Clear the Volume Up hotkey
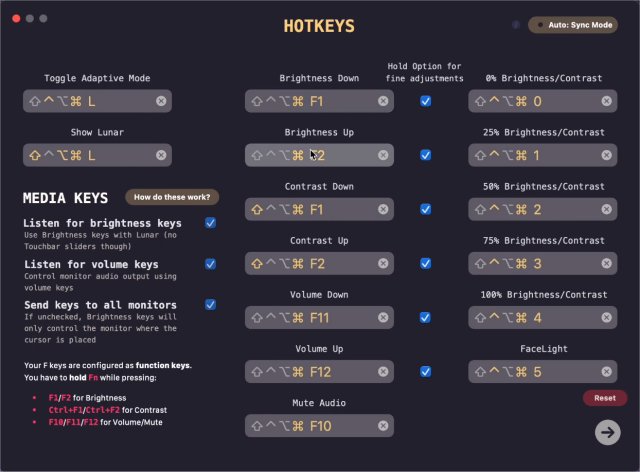The height and width of the screenshot is (472, 640). pyautogui.click(x=384, y=371)
